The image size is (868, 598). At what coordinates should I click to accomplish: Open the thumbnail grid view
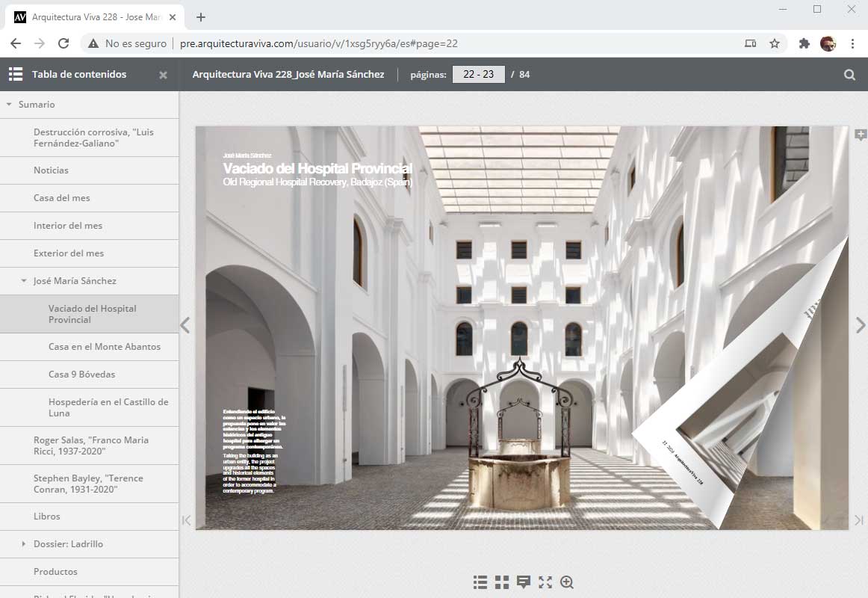pos(502,582)
